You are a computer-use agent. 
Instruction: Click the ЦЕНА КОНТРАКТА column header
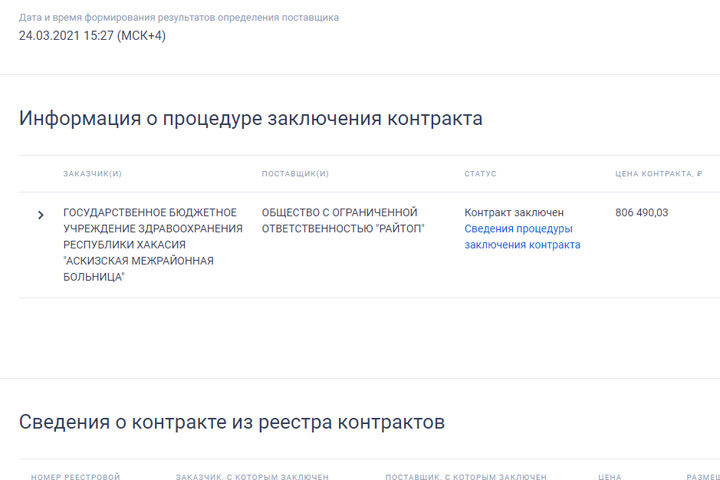click(x=658, y=174)
